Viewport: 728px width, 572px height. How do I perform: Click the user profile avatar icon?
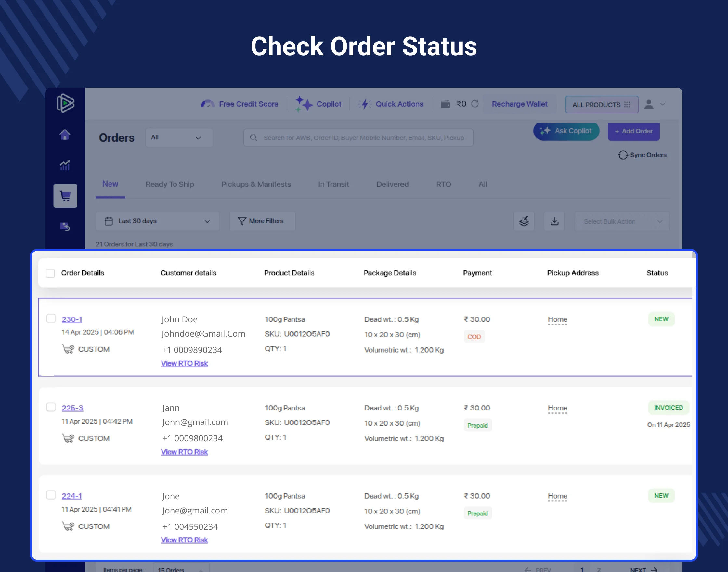pos(649,104)
